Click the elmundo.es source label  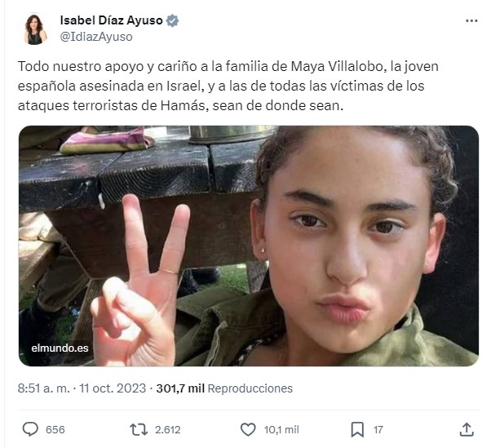pyautogui.click(x=60, y=348)
